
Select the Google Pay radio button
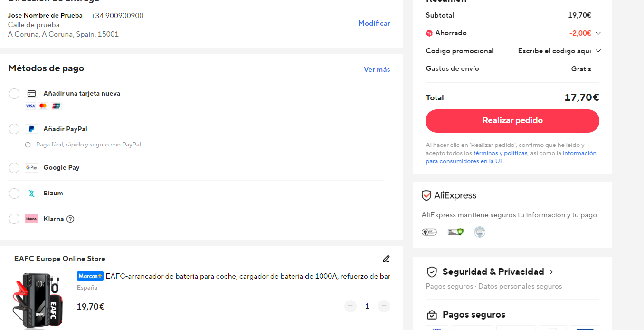click(x=14, y=168)
